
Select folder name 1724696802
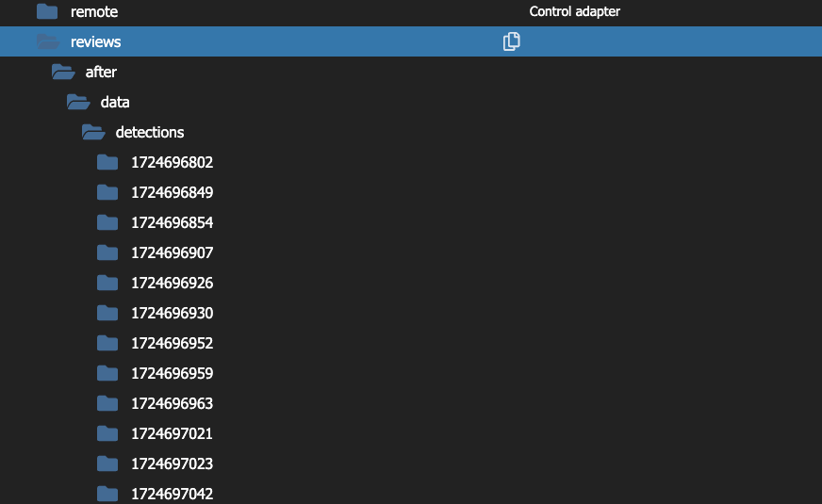pos(172,162)
